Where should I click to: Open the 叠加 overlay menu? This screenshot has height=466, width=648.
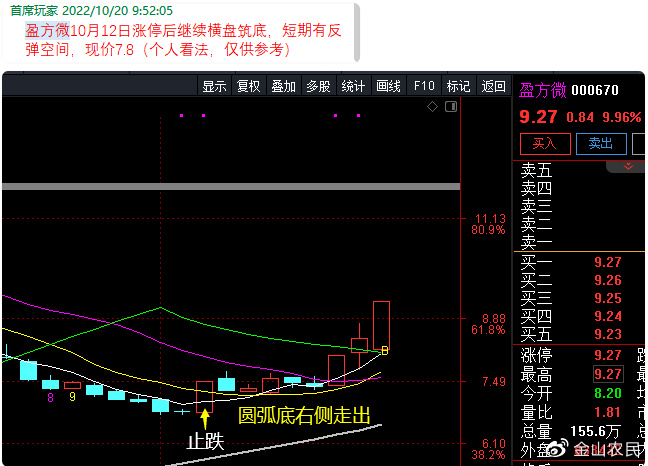click(x=283, y=86)
